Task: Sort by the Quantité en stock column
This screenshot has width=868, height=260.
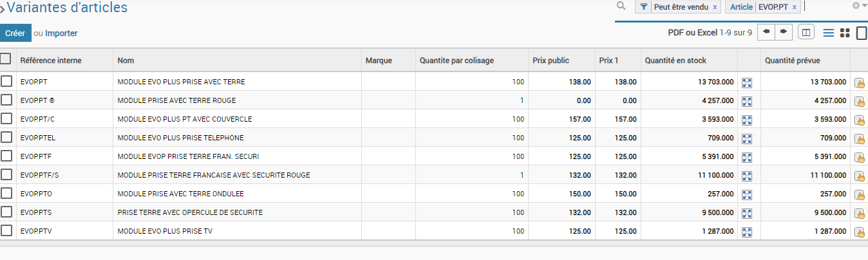Action: (675, 60)
